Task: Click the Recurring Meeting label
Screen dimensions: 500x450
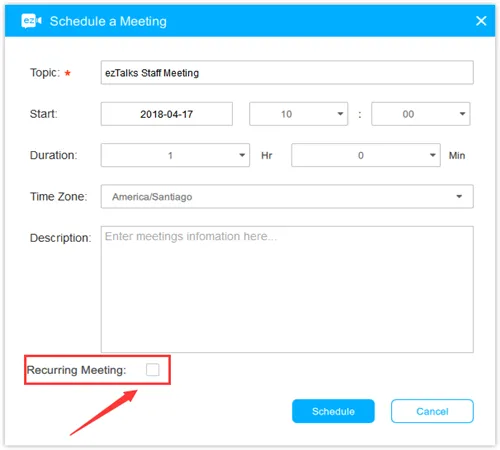Action: click(76, 370)
